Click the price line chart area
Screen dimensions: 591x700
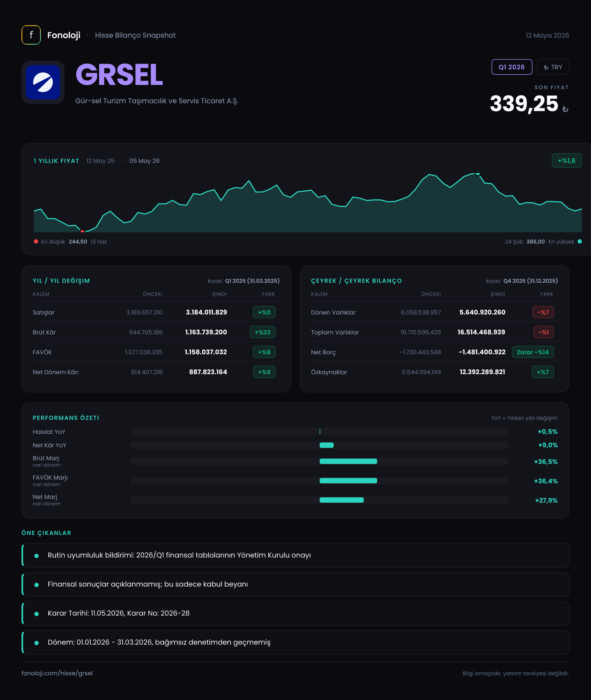click(308, 202)
